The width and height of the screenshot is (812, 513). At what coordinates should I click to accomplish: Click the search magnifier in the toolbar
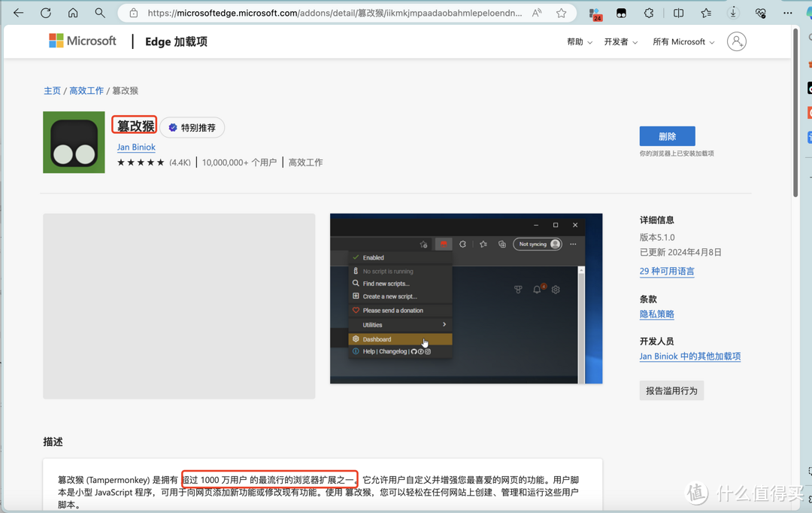coord(100,13)
